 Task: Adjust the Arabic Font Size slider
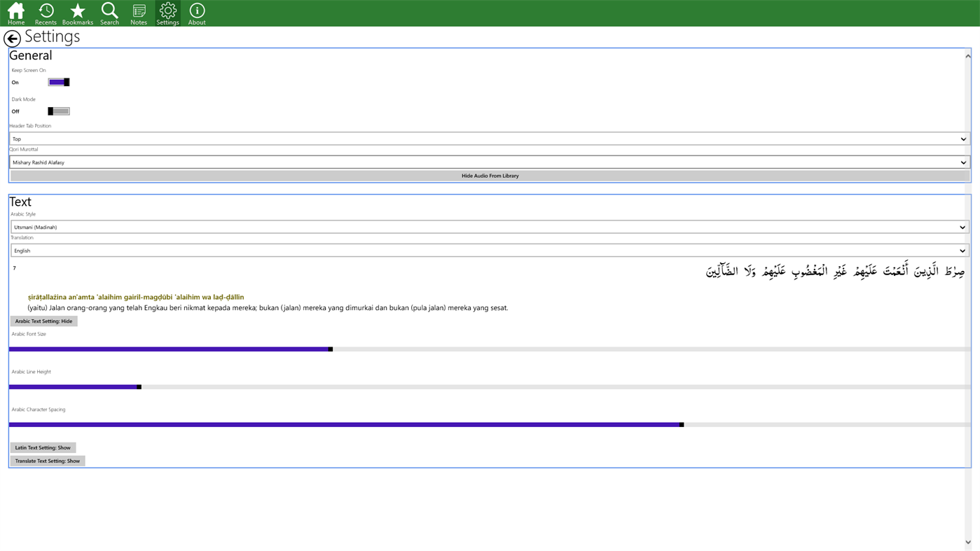[x=329, y=348]
